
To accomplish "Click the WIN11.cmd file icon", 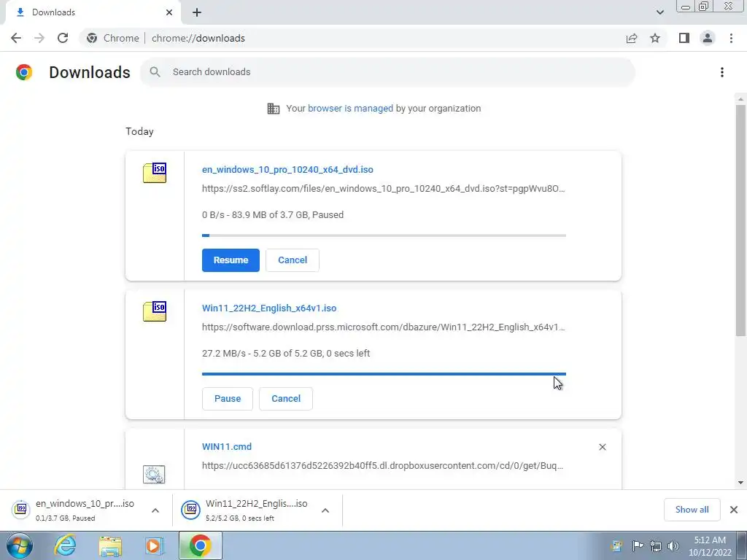I will pyautogui.click(x=154, y=474).
